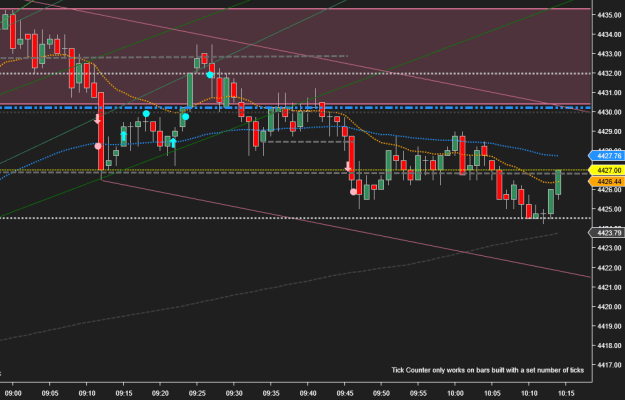Click the blue 4427.76 price marker
Image resolution: width=625 pixels, height=400 pixels.
pos(606,156)
